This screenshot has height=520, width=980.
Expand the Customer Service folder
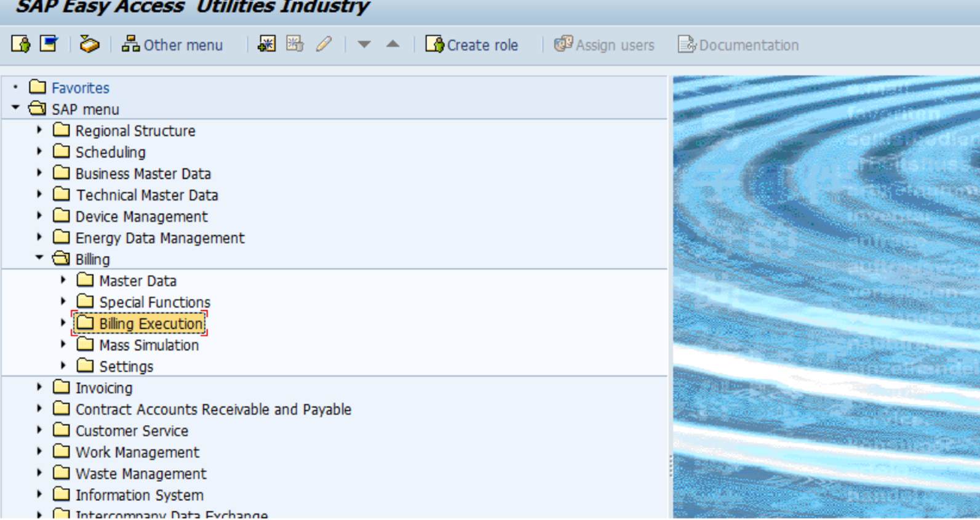point(39,430)
